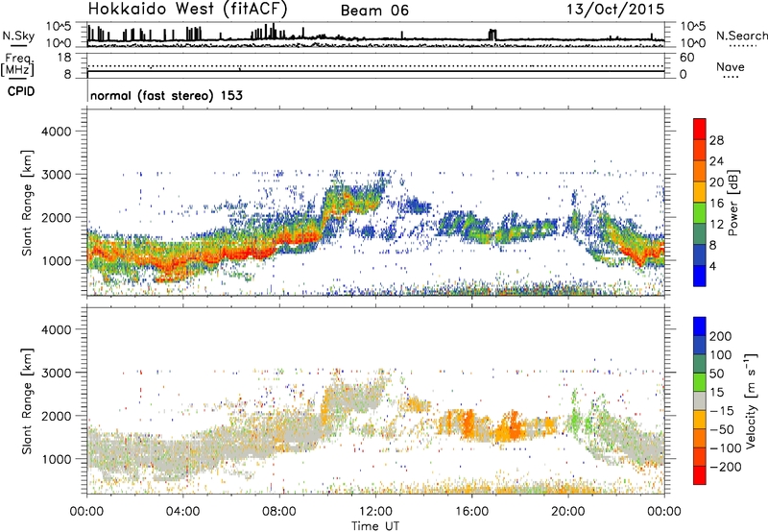Click the gray segment of velocity colorbar
The height and width of the screenshot is (532, 768).
click(700, 401)
